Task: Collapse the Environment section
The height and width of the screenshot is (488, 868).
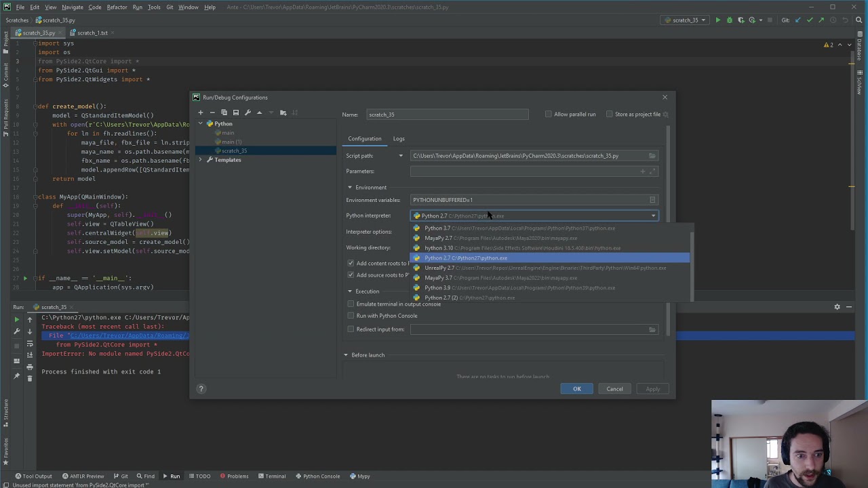Action: [350, 188]
